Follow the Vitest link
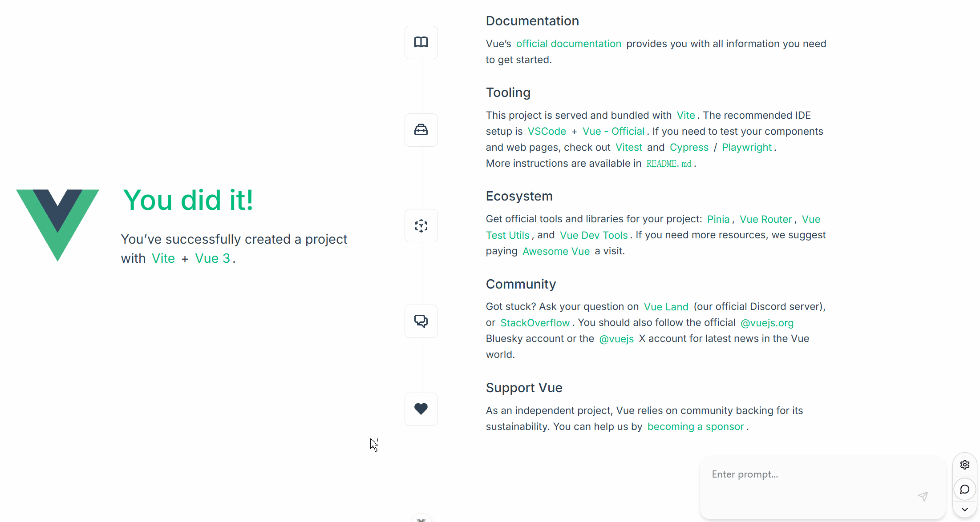The image size is (980, 522). [628, 147]
